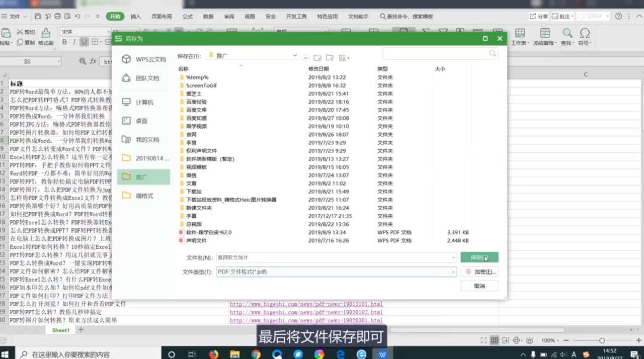This screenshot has width=644, height=359.
Task: Click the back navigation arrow in the dialog
Action: 305,58
